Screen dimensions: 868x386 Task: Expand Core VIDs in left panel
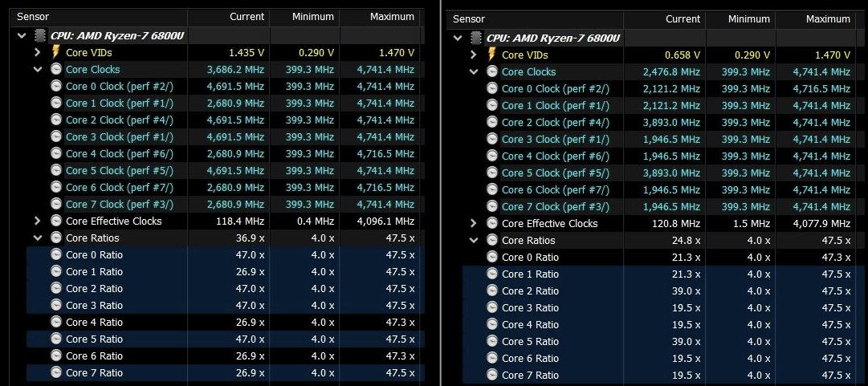coord(38,52)
